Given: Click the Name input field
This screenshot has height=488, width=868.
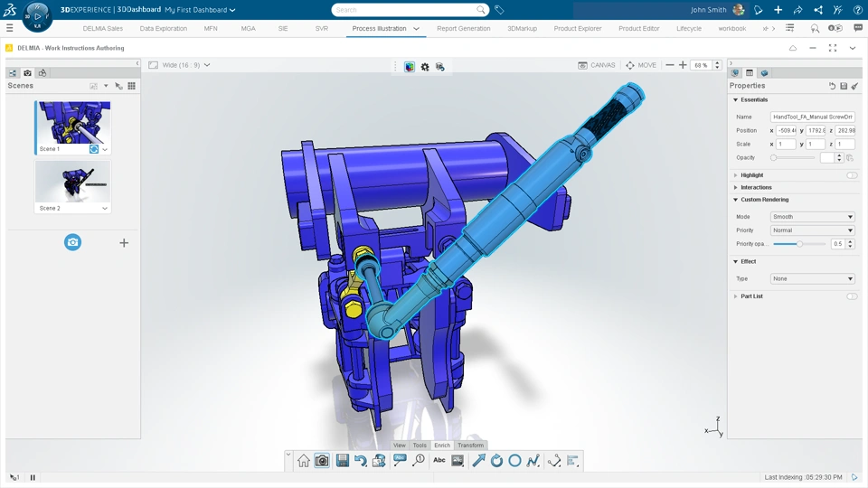Looking at the screenshot, I should click(812, 117).
